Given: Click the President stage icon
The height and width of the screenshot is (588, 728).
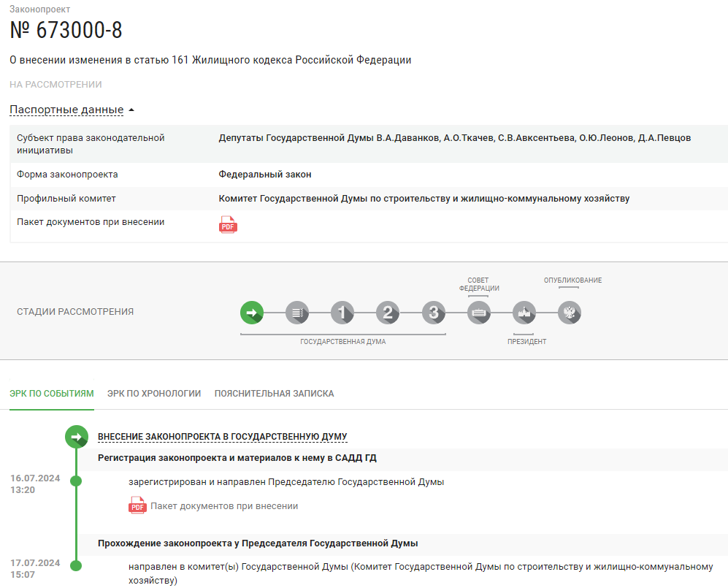Looking at the screenshot, I should pos(524,313).
